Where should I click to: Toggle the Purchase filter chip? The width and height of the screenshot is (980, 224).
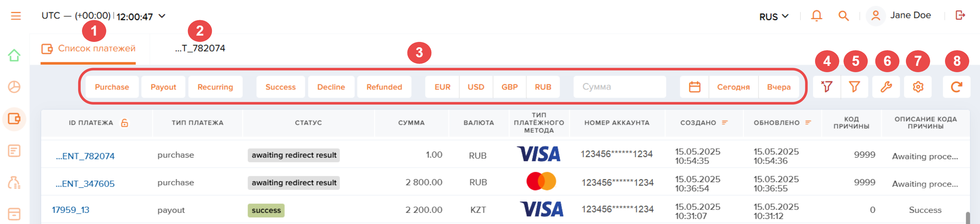pyautogui.click(x=112, y=87)
